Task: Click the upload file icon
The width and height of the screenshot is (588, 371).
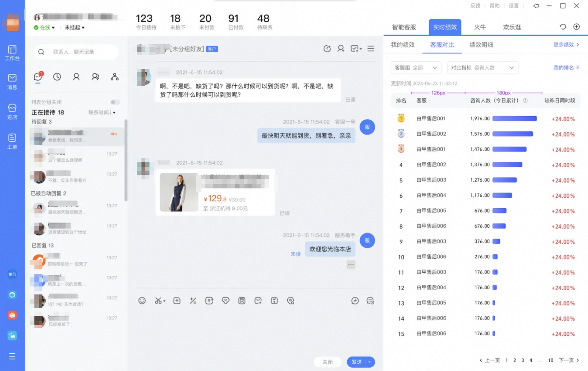Action: click(177, 301)
